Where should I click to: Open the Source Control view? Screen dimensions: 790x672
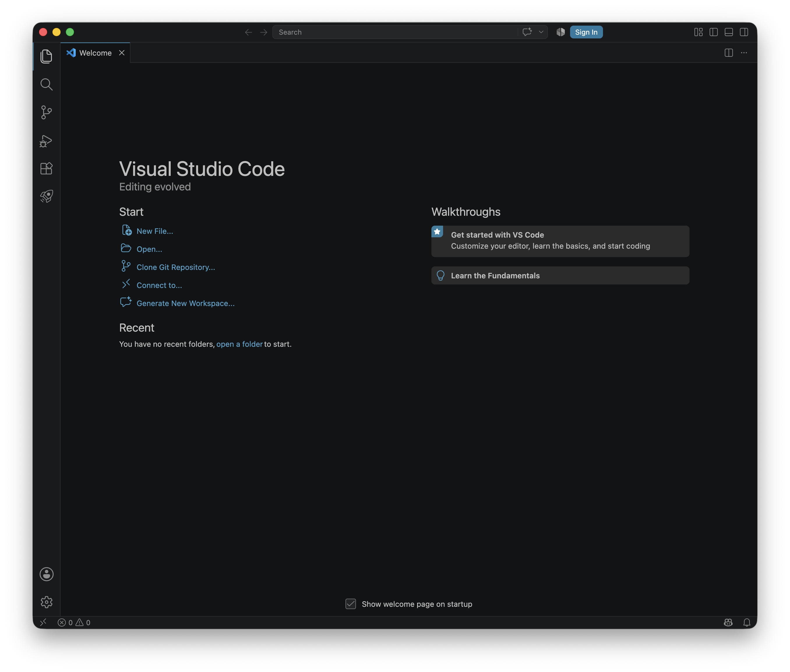pyautogui.click(x=47, y=112)
